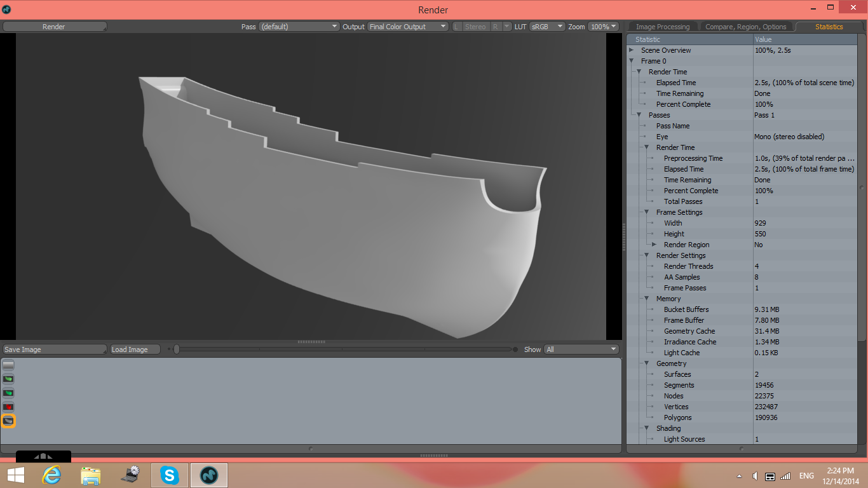Click the Statistic column header
The height and width of the screenshot is (488, 868).
tap(690, 39)
